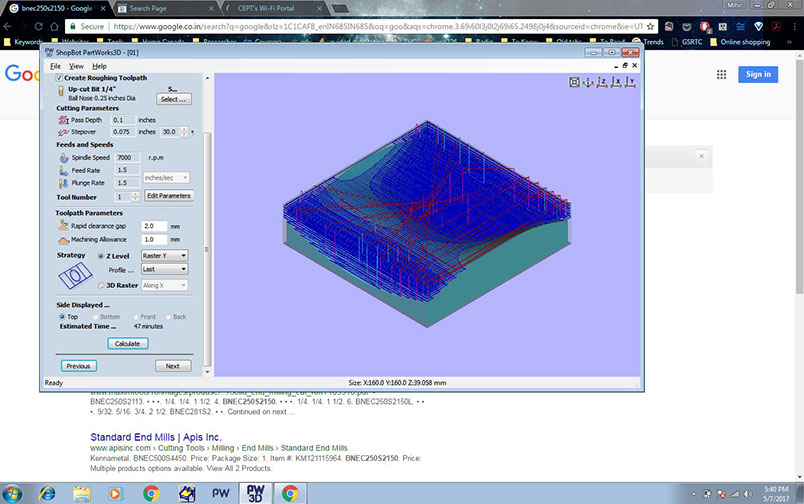Switch to the CEPT's Wi-Fi Portal tab
Image resolution: width=804 pixels, height=504 pixels.
(274, 8)
